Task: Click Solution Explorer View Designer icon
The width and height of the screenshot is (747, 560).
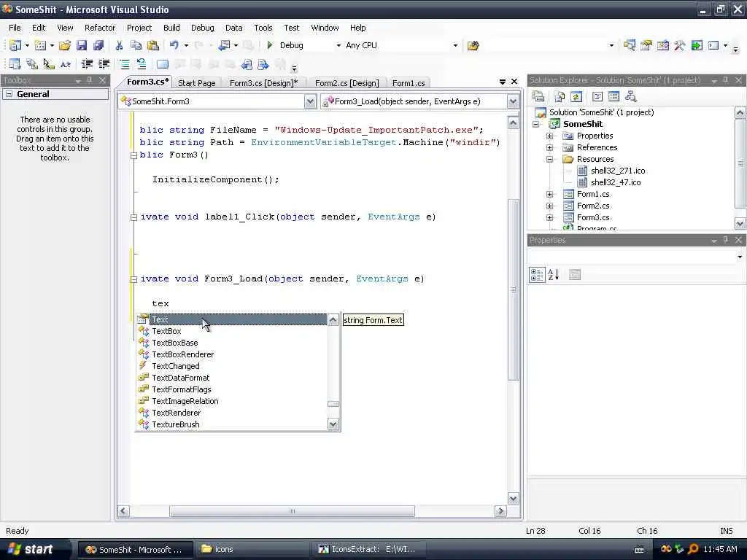Action: [x=614, y=96]
